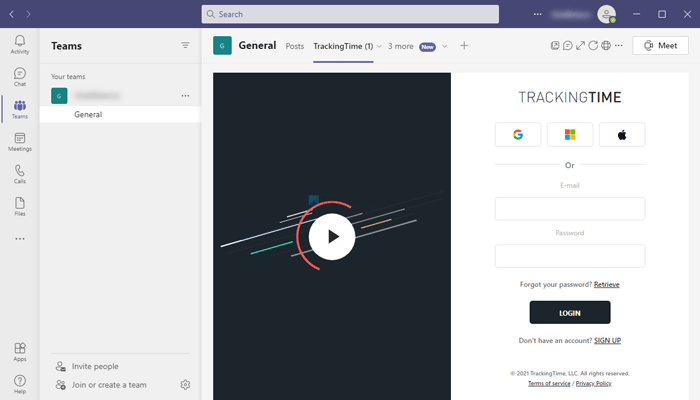Switch to the Posts tab
This screenshot has width=700, height=400.
[x=295, y=46]
